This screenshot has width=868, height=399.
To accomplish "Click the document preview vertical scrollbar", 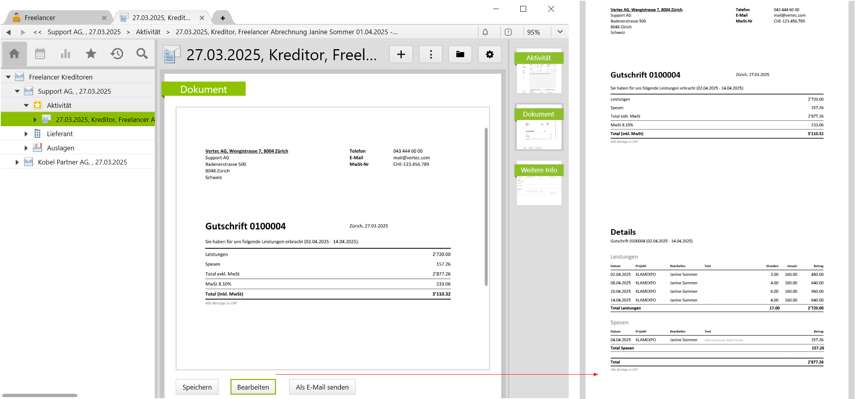I will 486,207.
